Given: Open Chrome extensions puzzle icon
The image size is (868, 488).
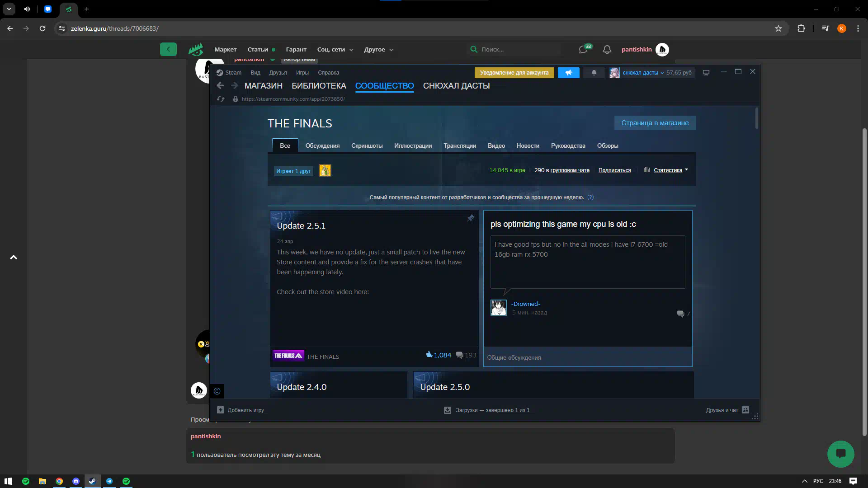Looking at the screenshot, I should tap(801, 28).
